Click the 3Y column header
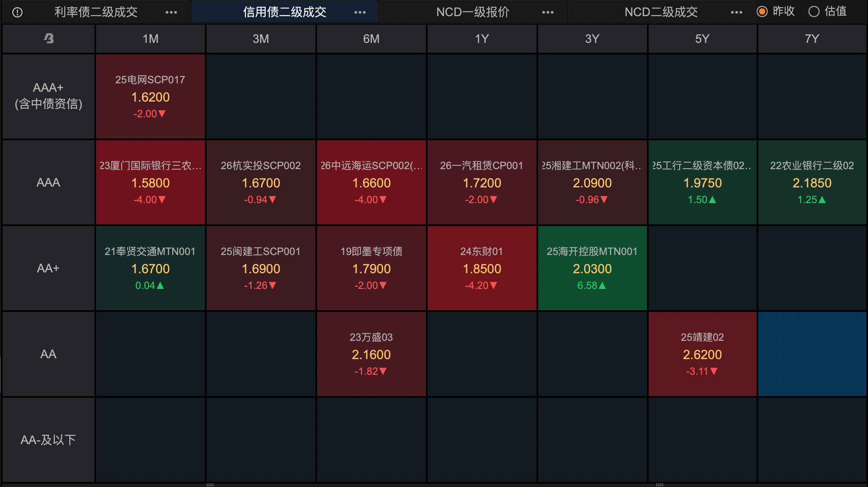This screenshot has height=487, width=868. tap(592, 39)
